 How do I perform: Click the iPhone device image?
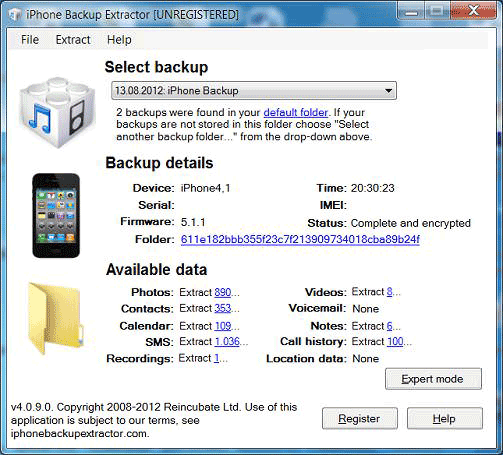pyautogui.click(x=56, y=215)
